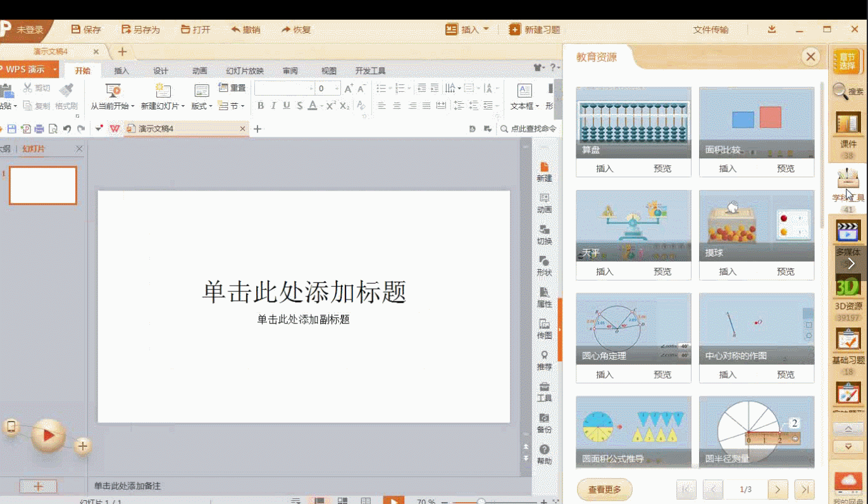Viewport: 868px width, 504px height.
Task: Open the 备份 backup side icon
Action: 544,422
